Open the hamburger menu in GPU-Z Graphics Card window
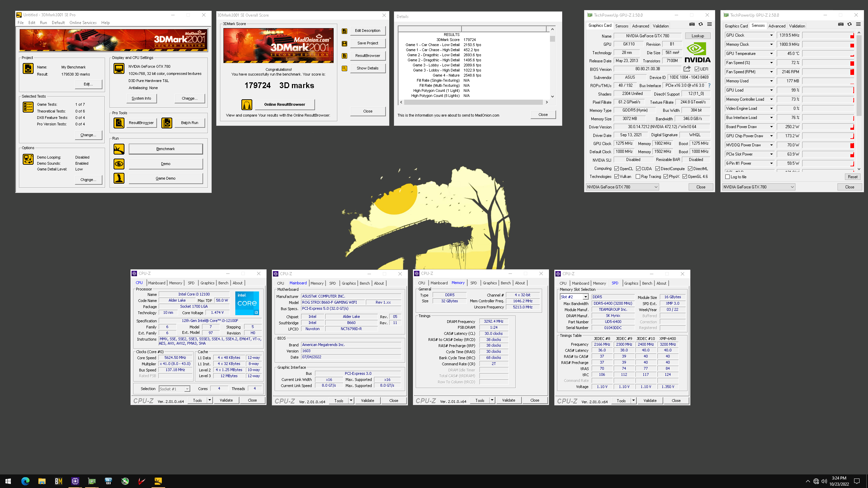 point(709,24)
